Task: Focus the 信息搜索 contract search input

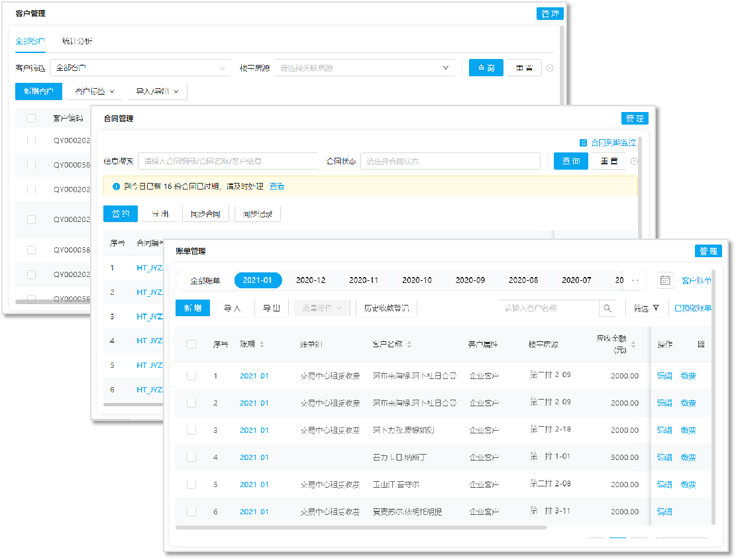Action: pos(228,162)
